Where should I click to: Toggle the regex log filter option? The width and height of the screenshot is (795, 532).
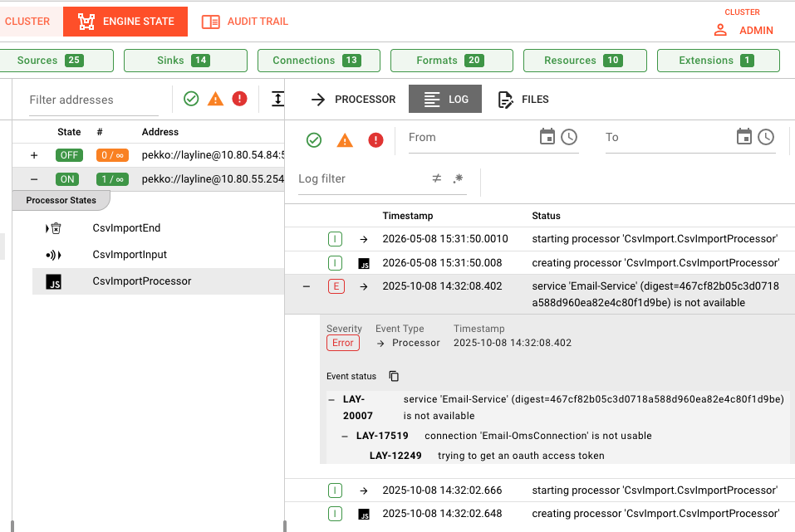coord(458,178)
